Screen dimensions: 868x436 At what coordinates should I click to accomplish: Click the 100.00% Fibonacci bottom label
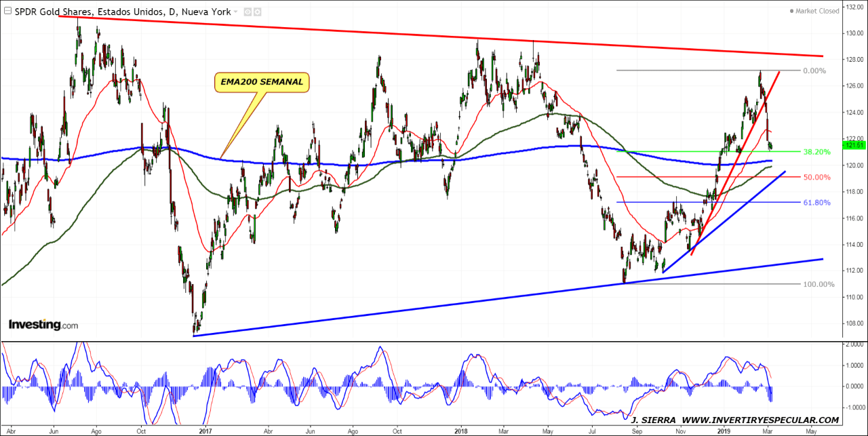[818, 284]
